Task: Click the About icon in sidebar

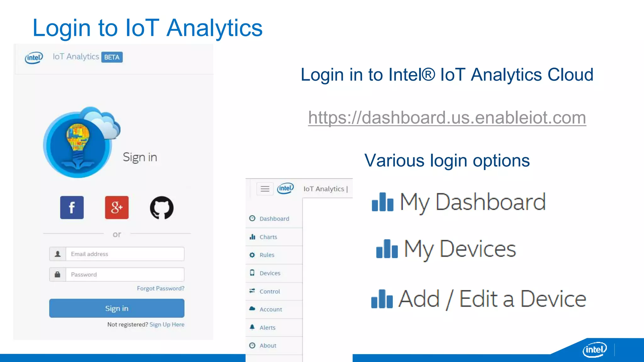Action: coord(252,345)
